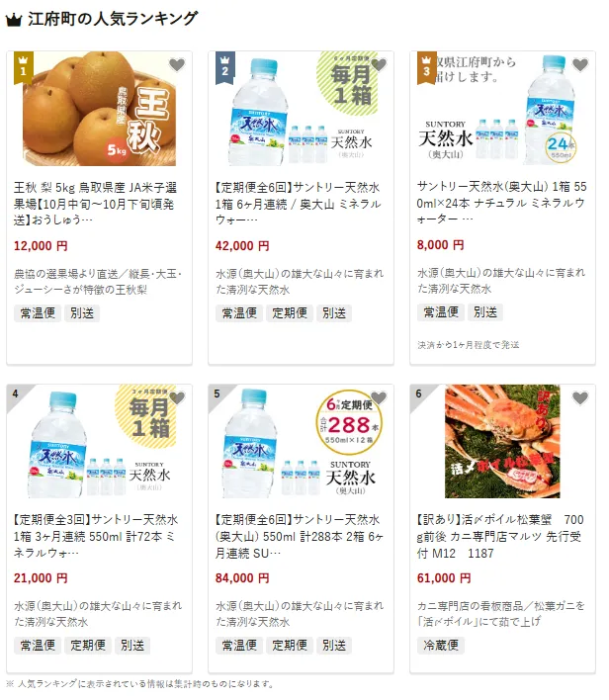Favorite the 王秋 梨 5kg item with its heart icon

tap(177, 64)
